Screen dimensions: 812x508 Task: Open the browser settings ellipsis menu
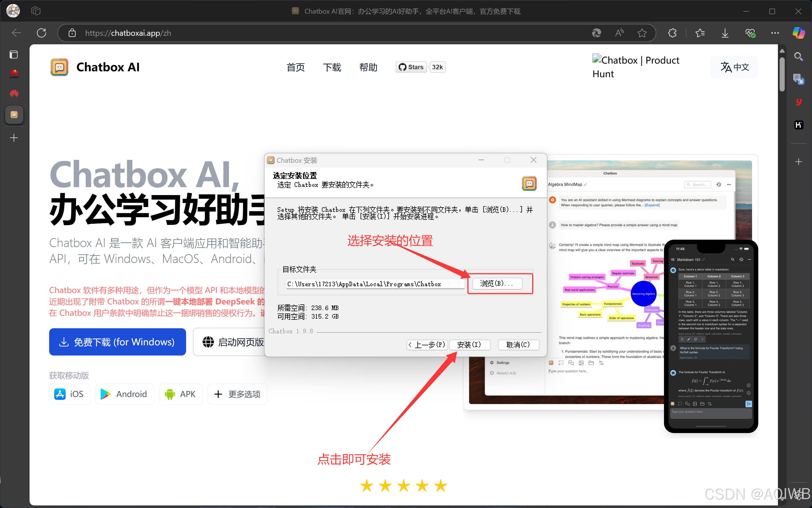(775, 33)
